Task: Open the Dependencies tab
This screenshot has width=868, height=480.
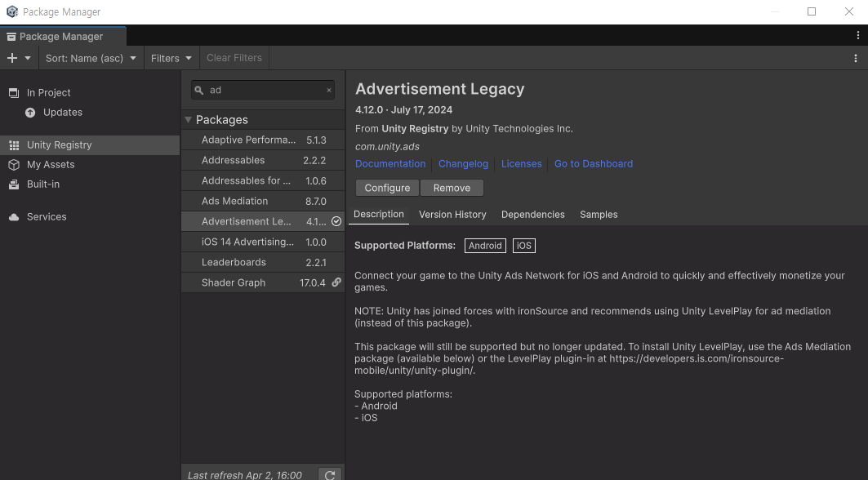Action: (x=532, y=215)
